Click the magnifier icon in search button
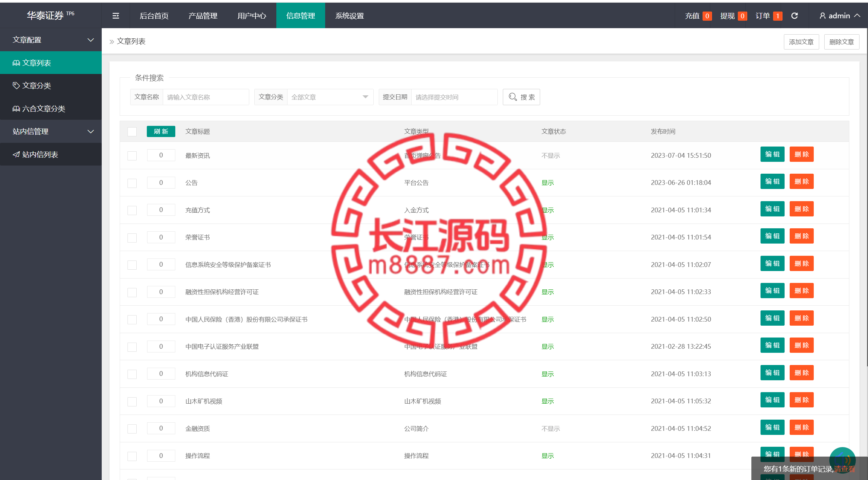Image resolution: width=868 pixels, height=480 pixels. pos(513,97)
